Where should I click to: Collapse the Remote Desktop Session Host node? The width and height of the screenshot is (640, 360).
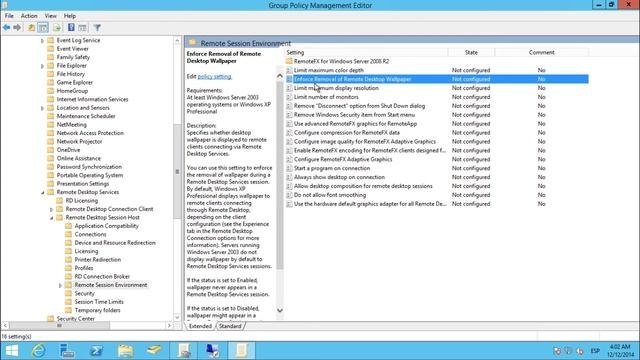51,218
